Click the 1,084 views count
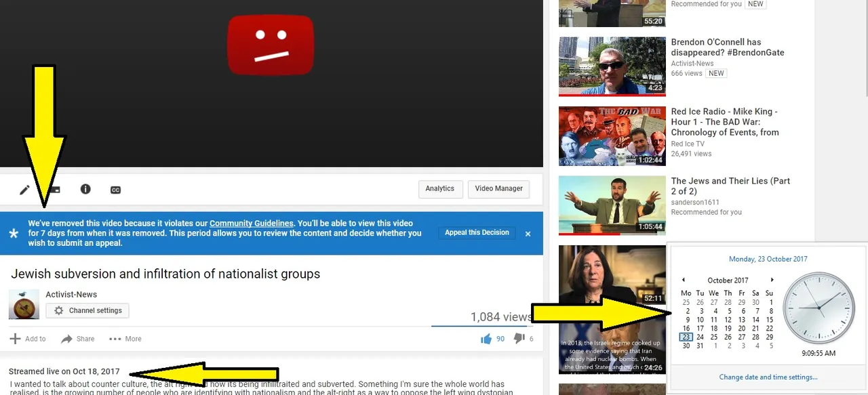 (x=501, y=317)
